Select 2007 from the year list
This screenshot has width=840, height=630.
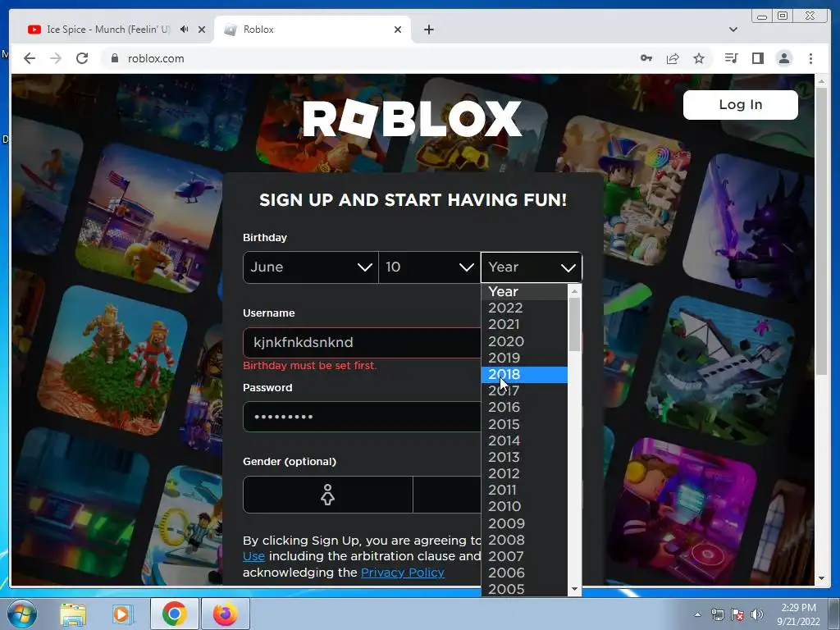coord(524,557)
